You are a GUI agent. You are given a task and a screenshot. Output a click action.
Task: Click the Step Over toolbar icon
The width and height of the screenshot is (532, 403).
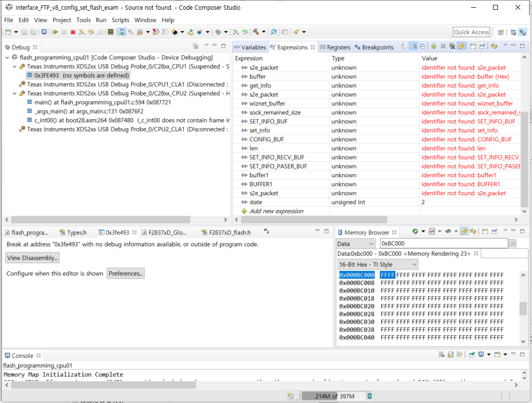[91, 32]
